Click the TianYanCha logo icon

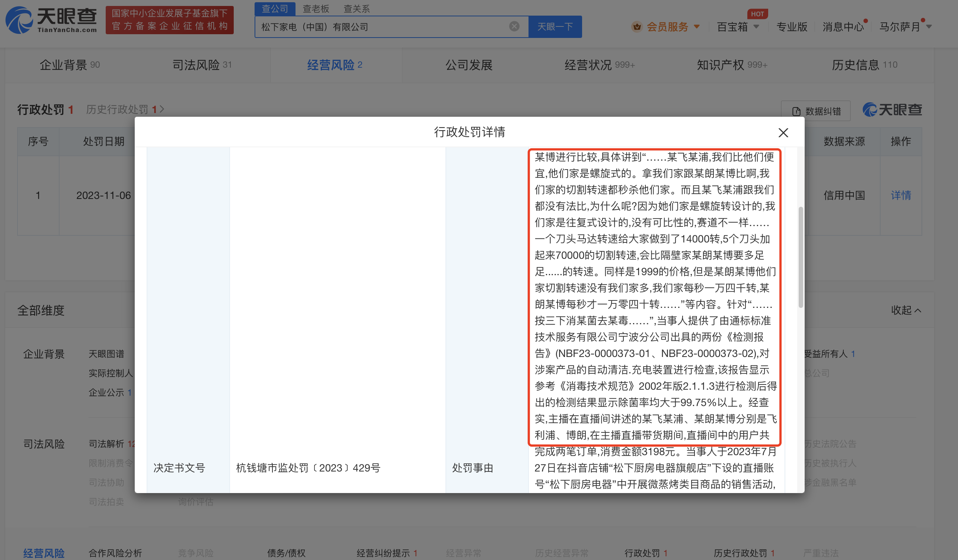(x=18, y=20)
